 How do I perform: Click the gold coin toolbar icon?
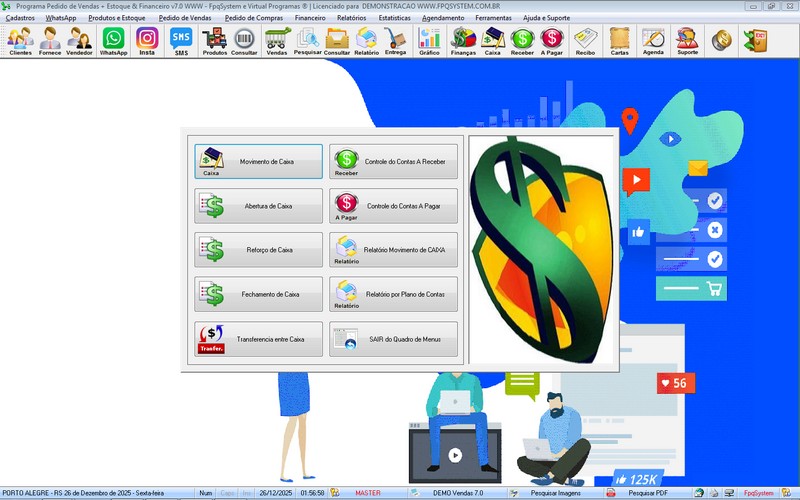pos(721,41)
